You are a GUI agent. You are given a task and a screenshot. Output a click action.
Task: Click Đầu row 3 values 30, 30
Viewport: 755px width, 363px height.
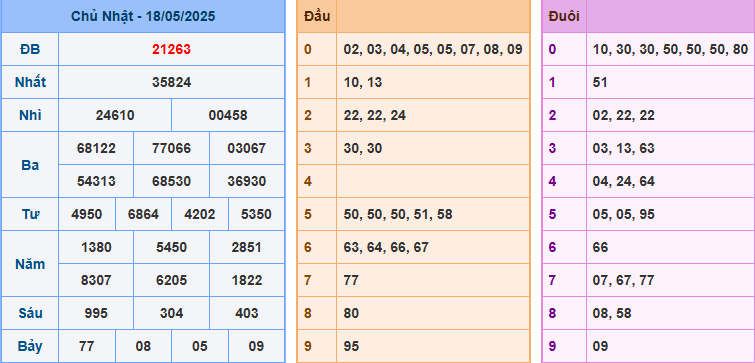(363, 148)
